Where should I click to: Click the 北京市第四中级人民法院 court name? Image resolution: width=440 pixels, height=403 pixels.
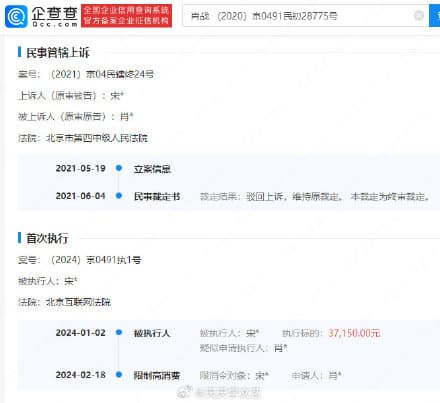(97, 138)
